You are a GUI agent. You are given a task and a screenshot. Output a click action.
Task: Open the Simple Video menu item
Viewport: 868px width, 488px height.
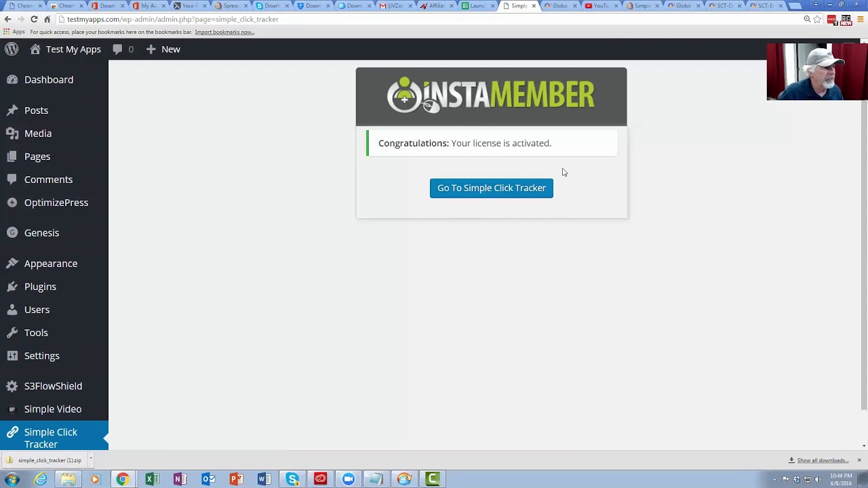coord(54,409)
